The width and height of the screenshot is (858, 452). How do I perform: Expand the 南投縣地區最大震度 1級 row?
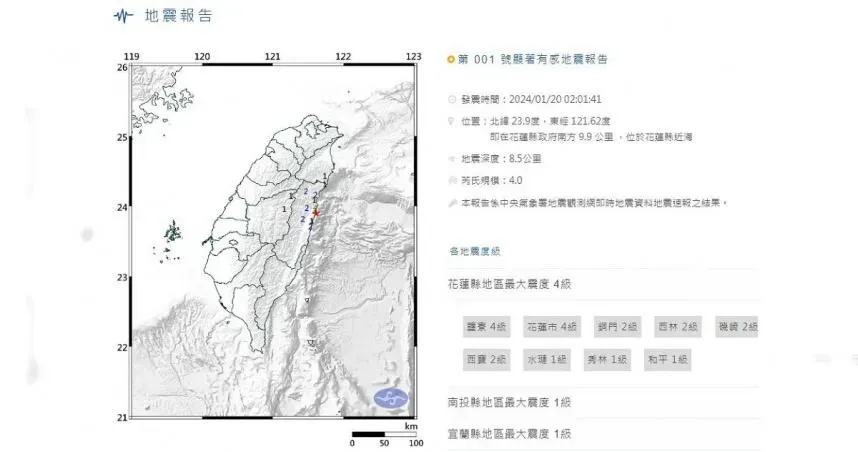509,403
